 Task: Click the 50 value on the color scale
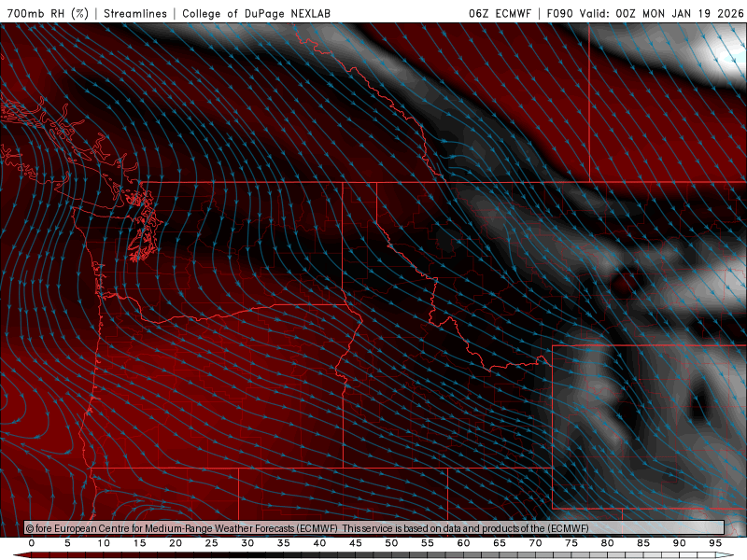tap(391, 543)
